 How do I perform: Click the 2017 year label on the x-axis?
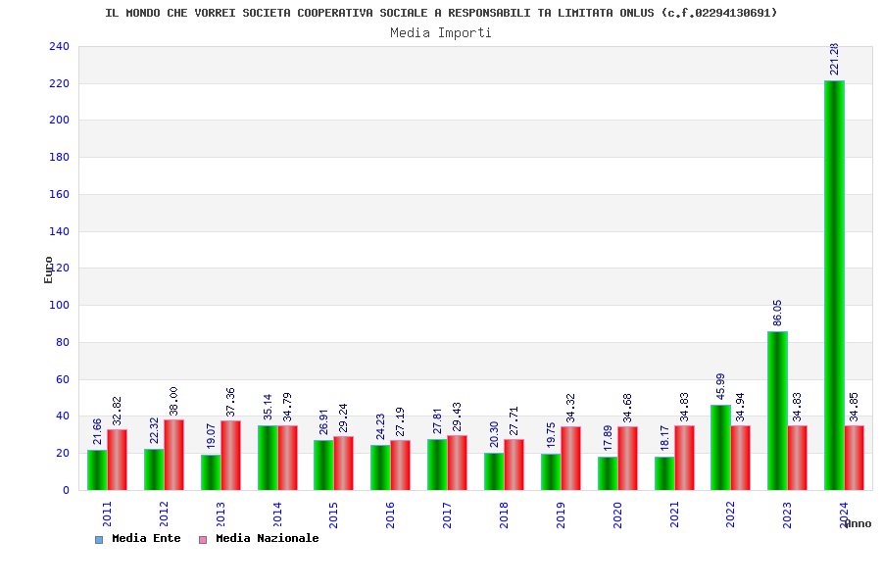448,514
